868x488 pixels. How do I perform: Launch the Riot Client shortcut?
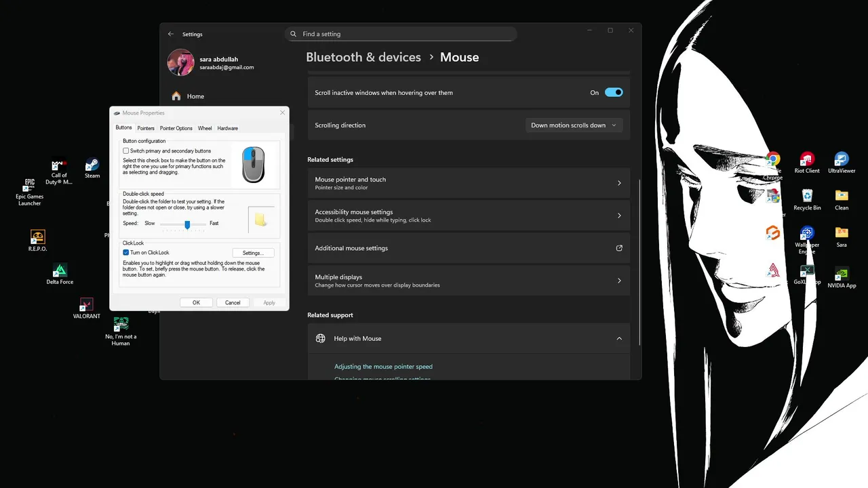coord(807,163)
